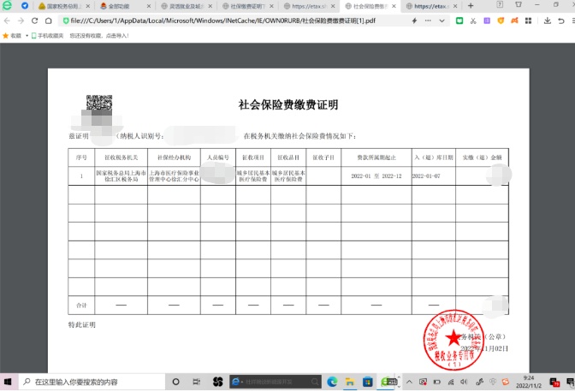Open a new tab with plus button

coord(471,6)
